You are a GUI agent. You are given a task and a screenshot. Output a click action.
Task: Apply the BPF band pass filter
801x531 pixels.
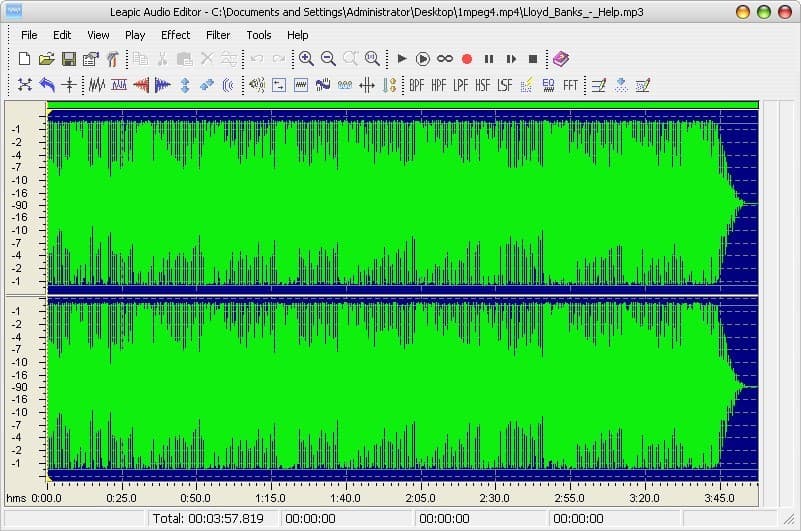tap(417, 85)
